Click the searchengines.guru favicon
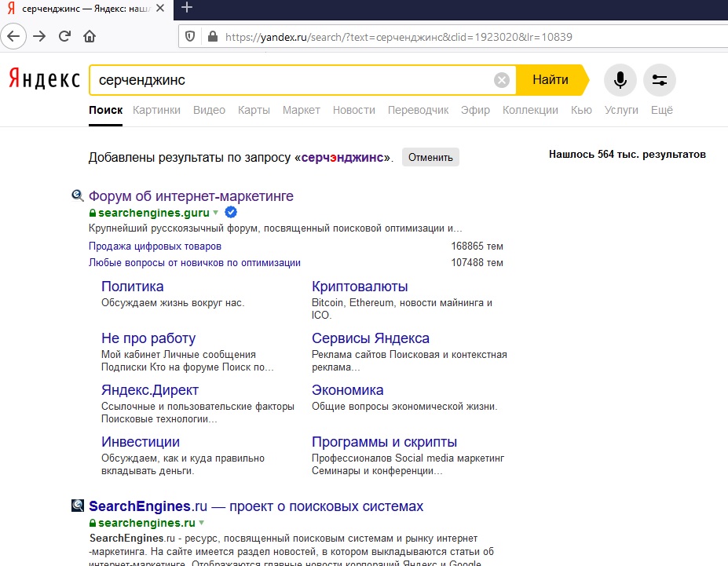The width and height of the screenshot is (728, 566). (x=77, y=195)
